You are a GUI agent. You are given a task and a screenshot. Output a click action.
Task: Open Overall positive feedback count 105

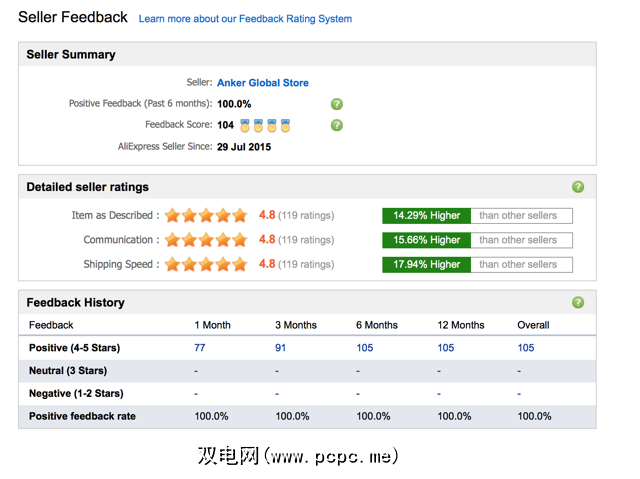coord(526,348)
